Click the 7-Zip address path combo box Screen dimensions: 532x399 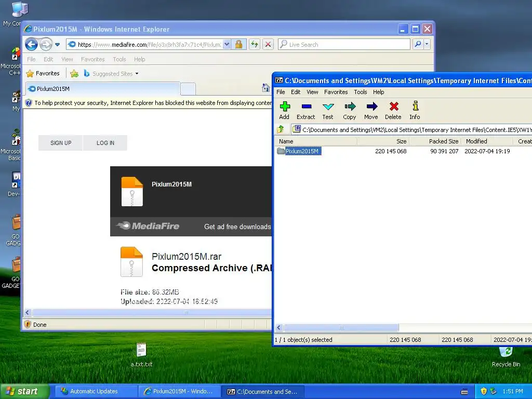click(x=411, y=129)
